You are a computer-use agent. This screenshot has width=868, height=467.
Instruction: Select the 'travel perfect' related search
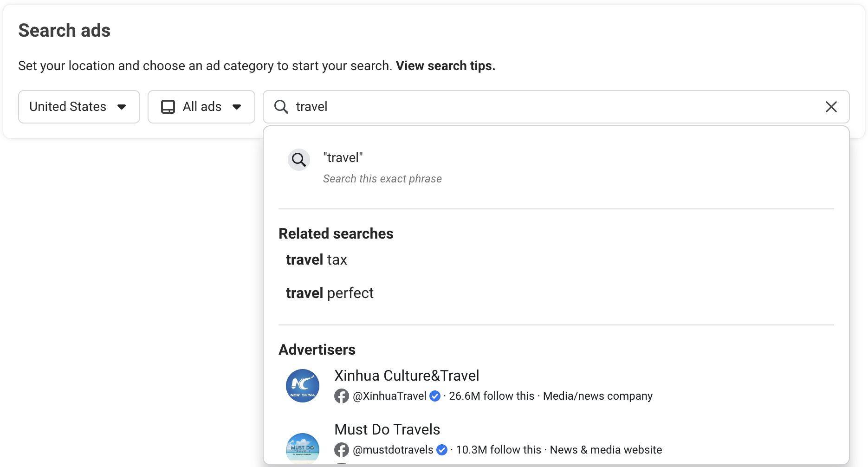329,293
